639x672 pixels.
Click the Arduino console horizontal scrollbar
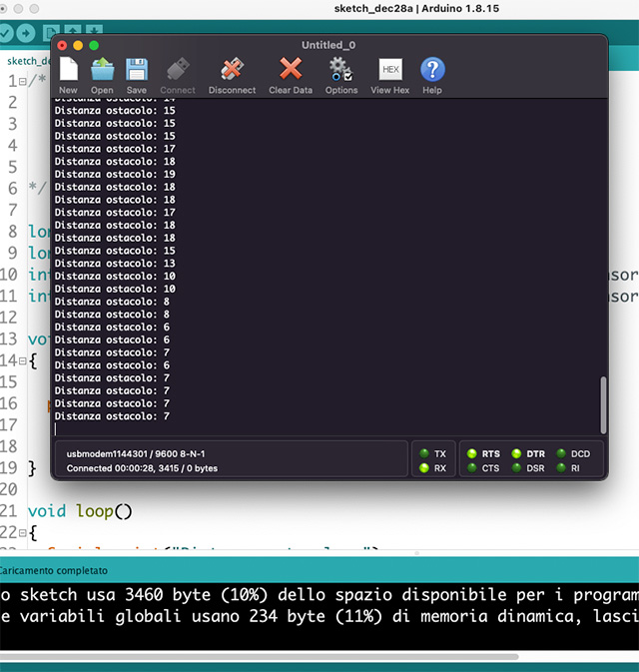(260, 656)
